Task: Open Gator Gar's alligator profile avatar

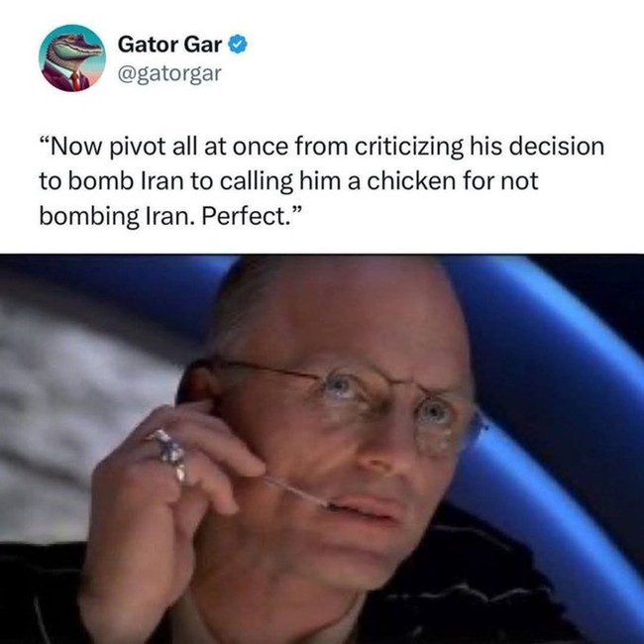Action: pos(72,58)
